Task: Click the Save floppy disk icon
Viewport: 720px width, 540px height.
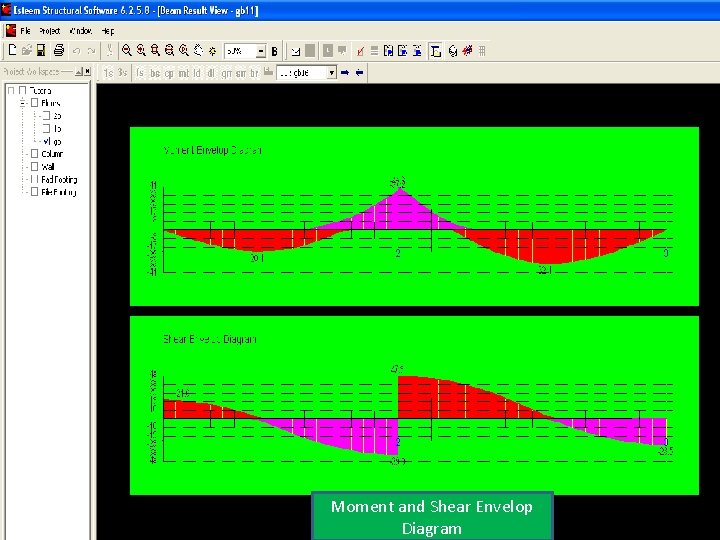Action: (41, 50)
